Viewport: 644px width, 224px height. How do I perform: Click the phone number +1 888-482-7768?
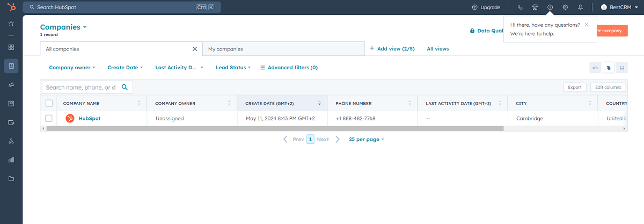pos(355,118)
